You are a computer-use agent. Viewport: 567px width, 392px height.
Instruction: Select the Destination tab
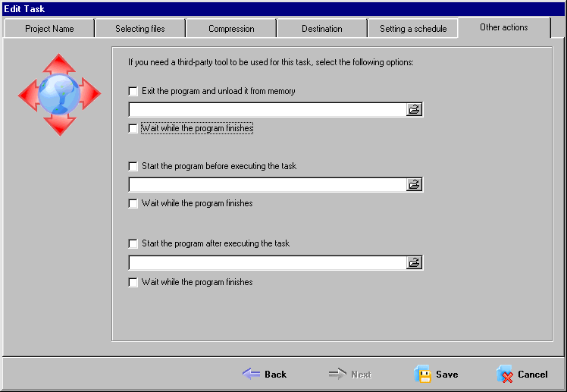[x=322, y=29]
